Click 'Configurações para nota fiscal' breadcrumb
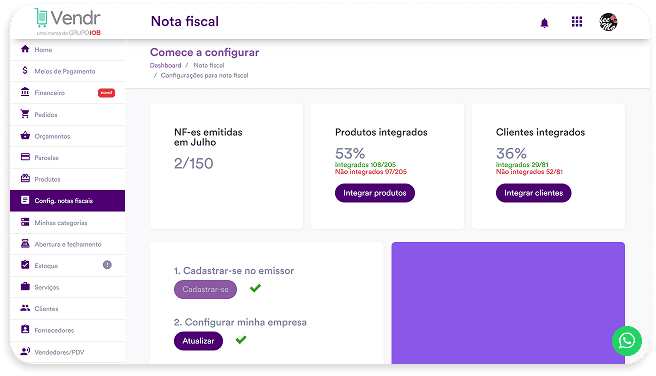The height and width of the screenshot is (376, 656). coord(204,75)
